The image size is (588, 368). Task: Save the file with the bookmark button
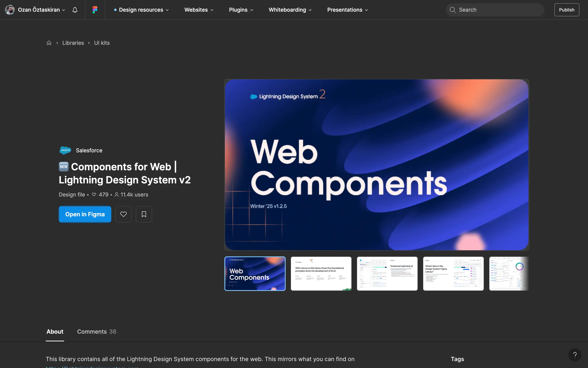(144, 214)
